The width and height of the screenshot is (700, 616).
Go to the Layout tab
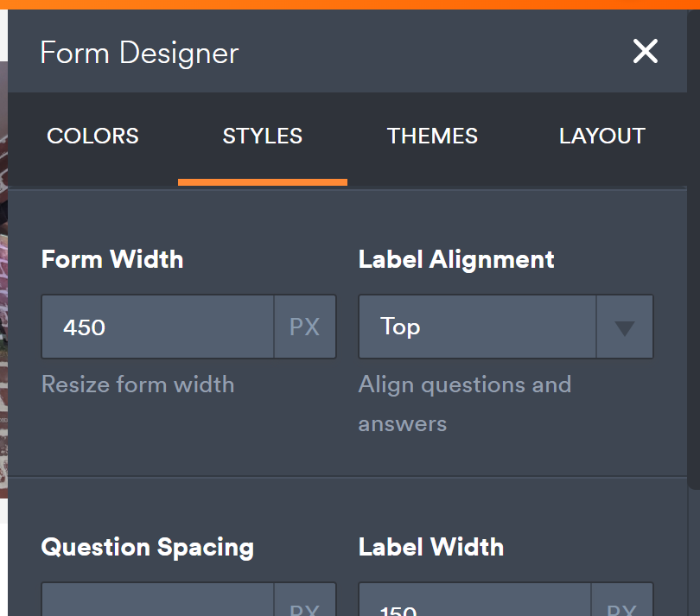click(x=601, y=137)
